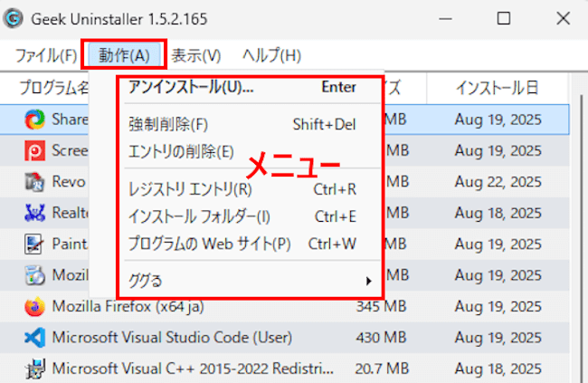
Task: Click the Microsoft Visual C++ installer icon
Action: (35, 369)
